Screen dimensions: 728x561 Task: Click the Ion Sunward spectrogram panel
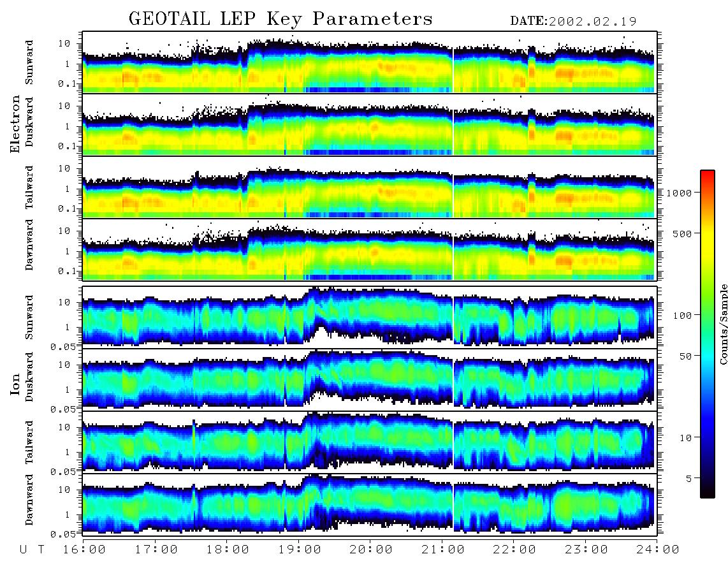tap(370, 317)
